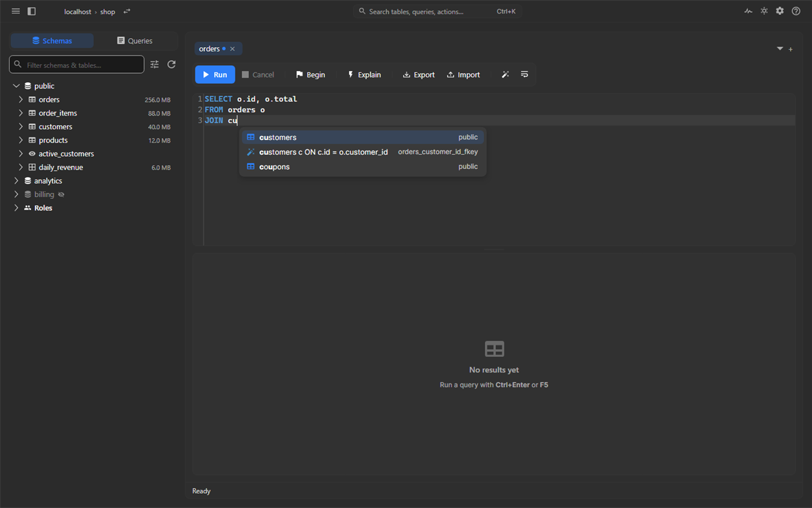Image resolution: width=812 pixels, height=508 pixels.
Task: Expand the active_customers view node
Action: click(21, 154)
